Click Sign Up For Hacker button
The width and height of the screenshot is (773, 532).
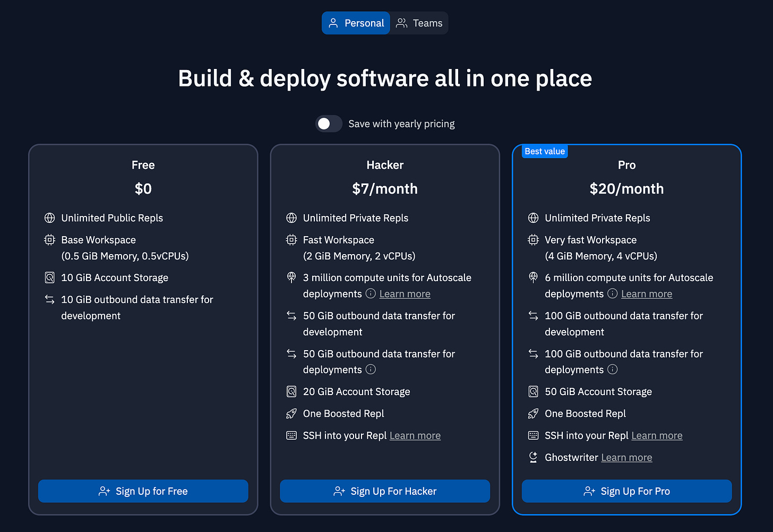tap(385, 491)
